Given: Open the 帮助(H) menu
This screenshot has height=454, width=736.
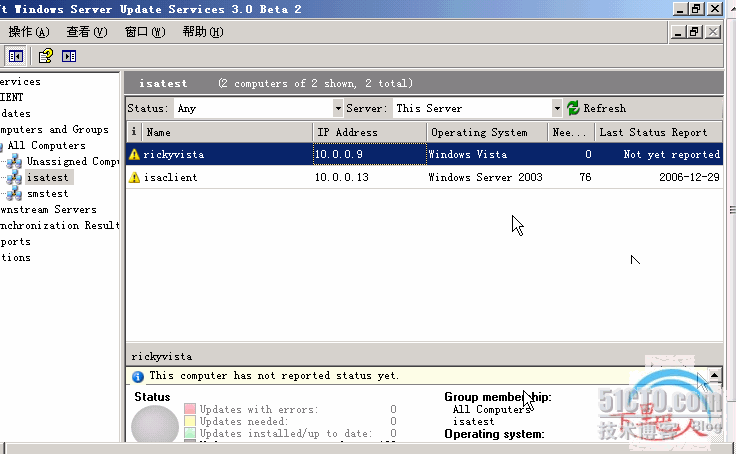Looking at the screenshot, I should point(203,32).
